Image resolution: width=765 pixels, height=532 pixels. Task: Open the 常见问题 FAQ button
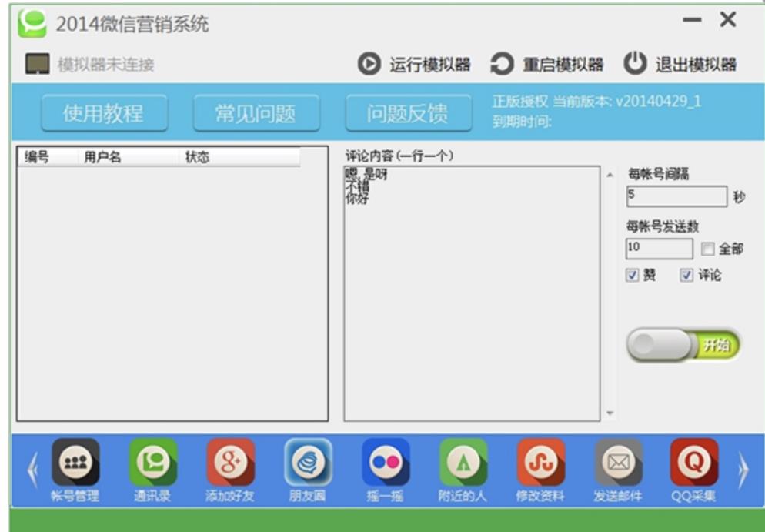[256, 113]
